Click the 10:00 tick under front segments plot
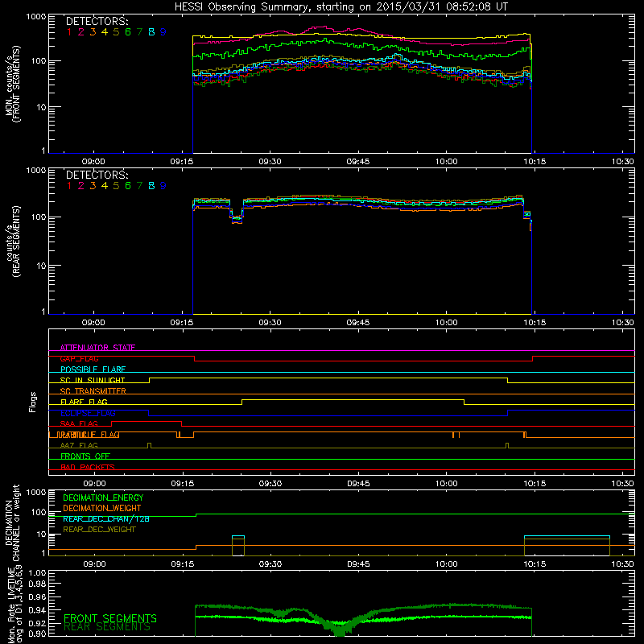 [447, 162]
